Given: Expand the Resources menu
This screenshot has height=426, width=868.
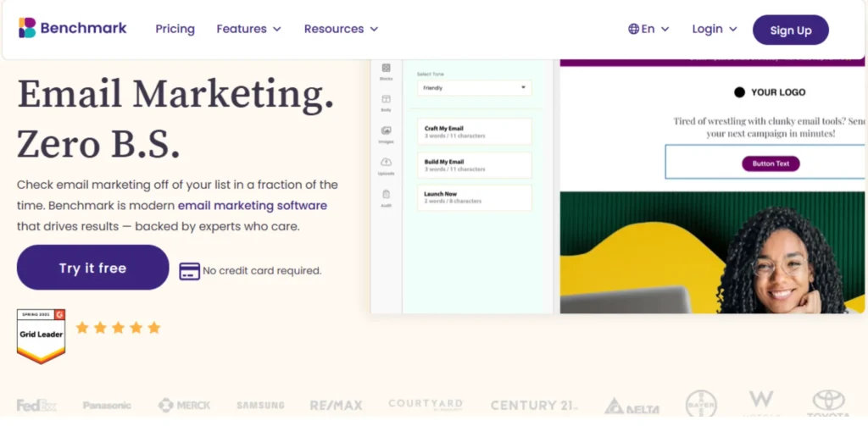Looking at the screenshot, I should [341, 29].
